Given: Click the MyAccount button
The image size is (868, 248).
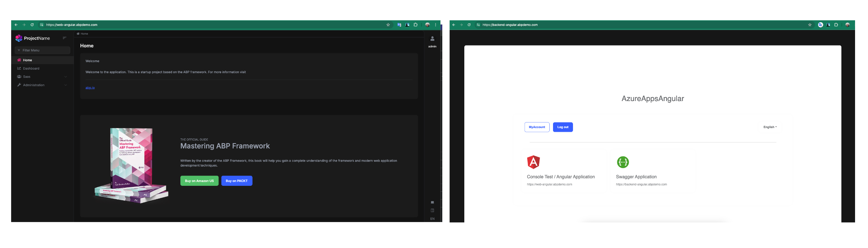Looking at the screenshot, I should coord(537,127).
